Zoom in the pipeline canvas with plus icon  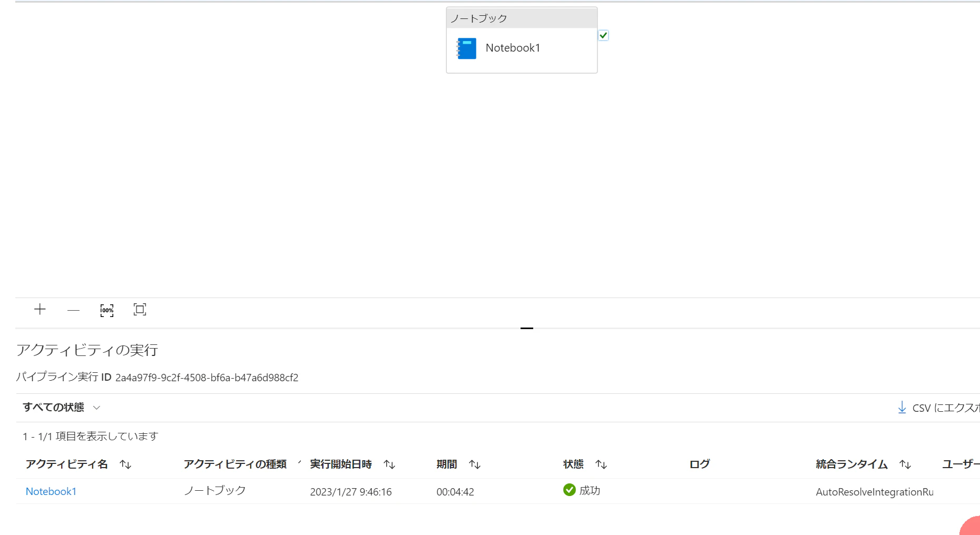point(40,309)
